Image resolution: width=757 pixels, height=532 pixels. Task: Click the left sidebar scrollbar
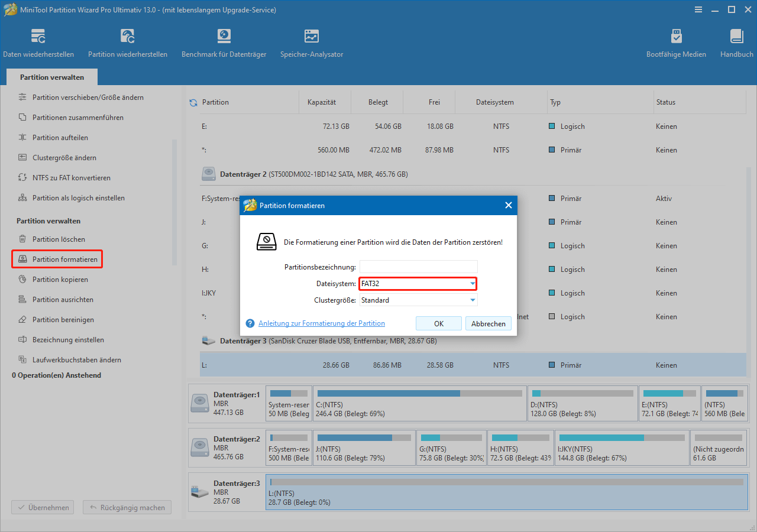tap(174, 201)
